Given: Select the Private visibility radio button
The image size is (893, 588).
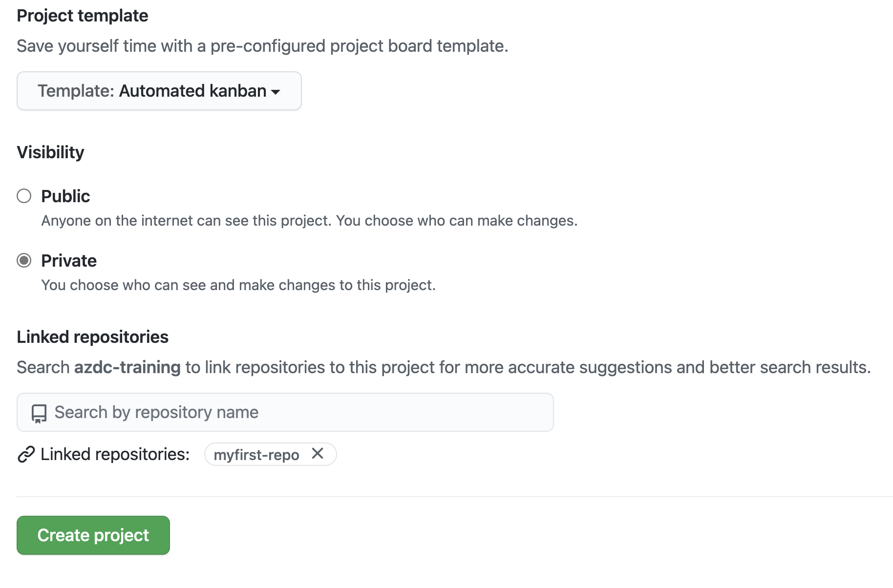Looking at the screenshot, I should (23, 260).
